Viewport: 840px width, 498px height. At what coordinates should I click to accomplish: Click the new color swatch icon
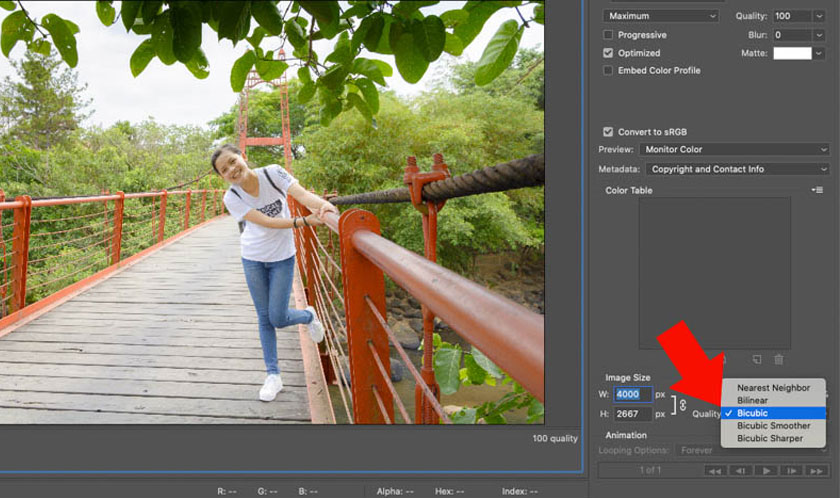(x=757, y=359)
